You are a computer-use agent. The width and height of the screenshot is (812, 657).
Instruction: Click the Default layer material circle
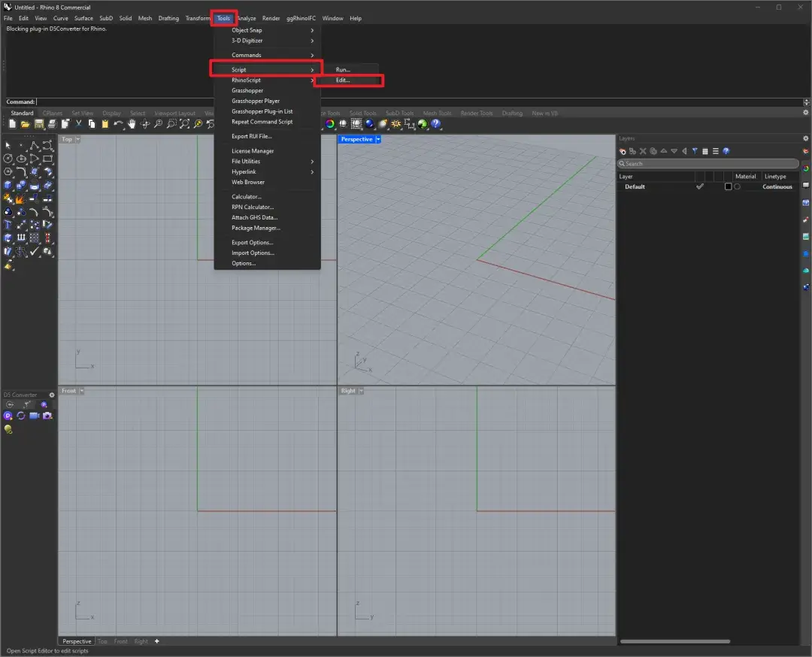point(737,186)
